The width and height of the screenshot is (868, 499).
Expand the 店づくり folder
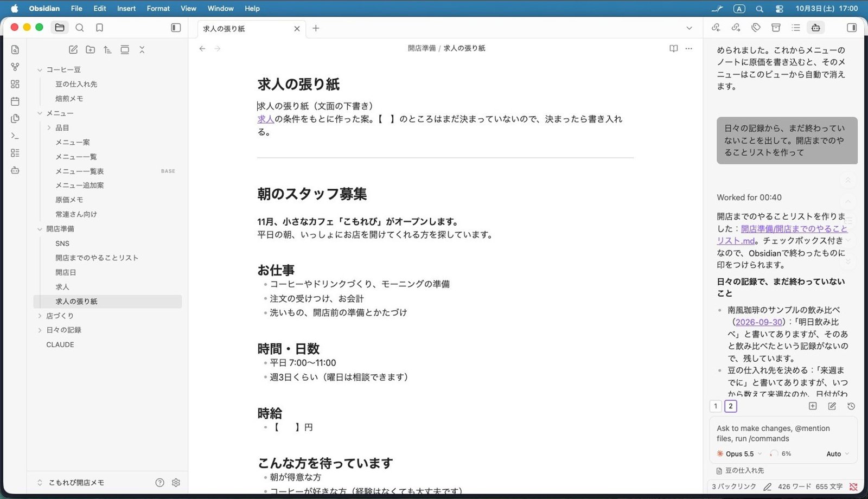coord(40,316)
